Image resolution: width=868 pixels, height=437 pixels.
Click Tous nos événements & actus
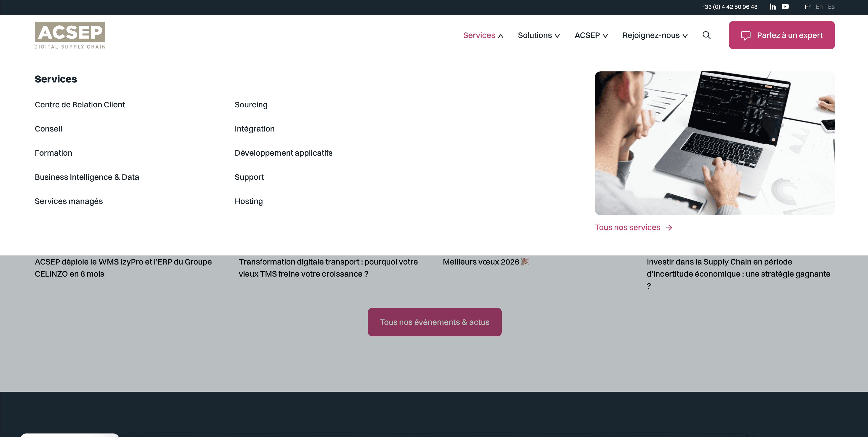434,322
